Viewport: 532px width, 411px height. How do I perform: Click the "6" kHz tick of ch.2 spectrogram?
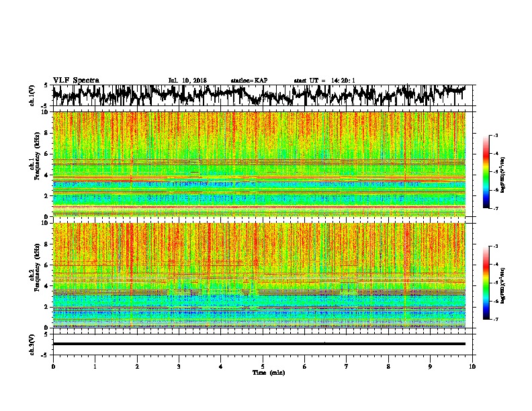47,265
